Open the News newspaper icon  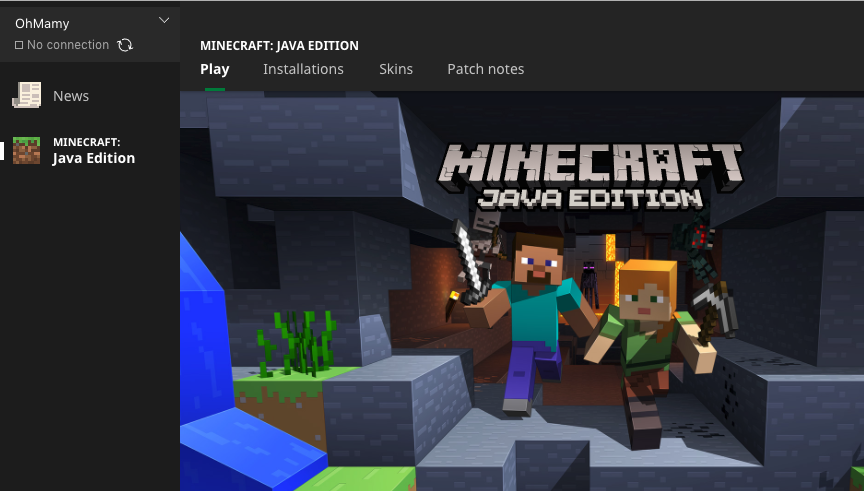click(26, 95)
